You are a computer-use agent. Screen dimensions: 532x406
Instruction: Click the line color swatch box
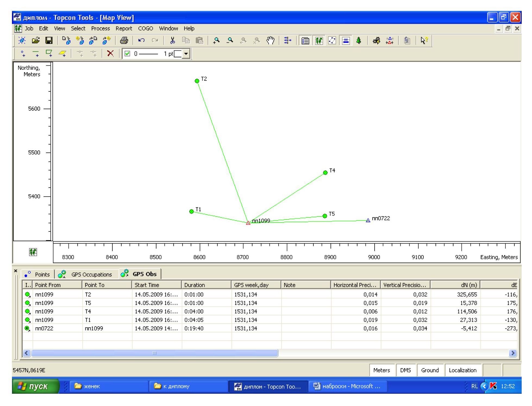point(178,54)
